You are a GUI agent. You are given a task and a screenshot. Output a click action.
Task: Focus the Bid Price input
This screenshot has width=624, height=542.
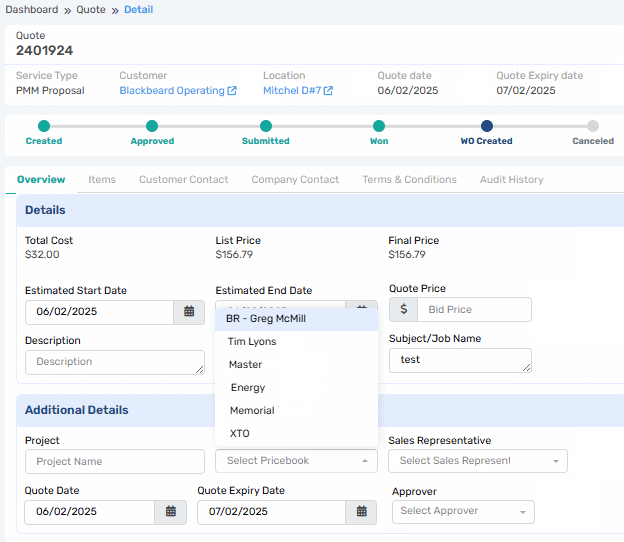tap(474, 309)
